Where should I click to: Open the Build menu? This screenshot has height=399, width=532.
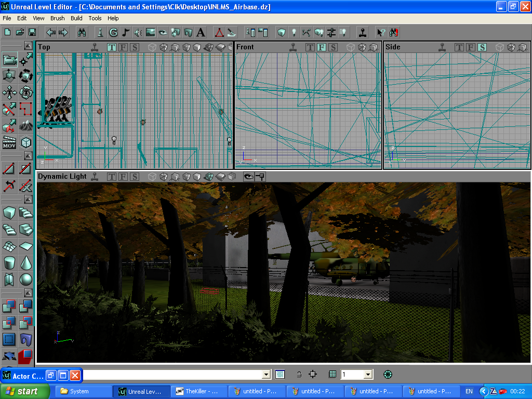[x=76, y=18]
